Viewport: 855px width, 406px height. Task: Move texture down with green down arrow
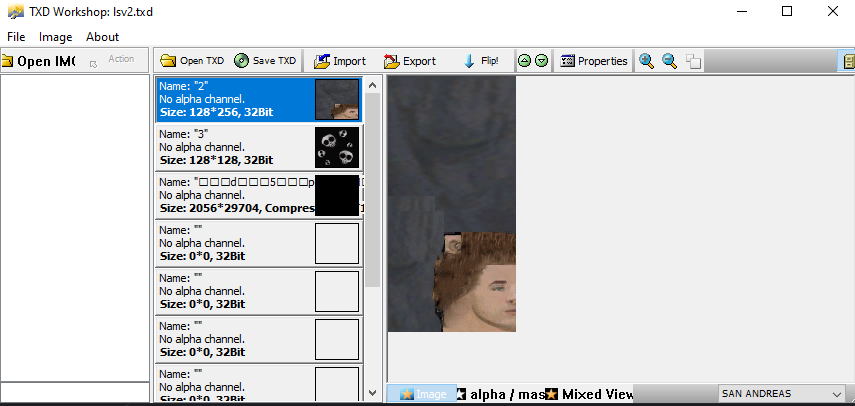(541, 61)
